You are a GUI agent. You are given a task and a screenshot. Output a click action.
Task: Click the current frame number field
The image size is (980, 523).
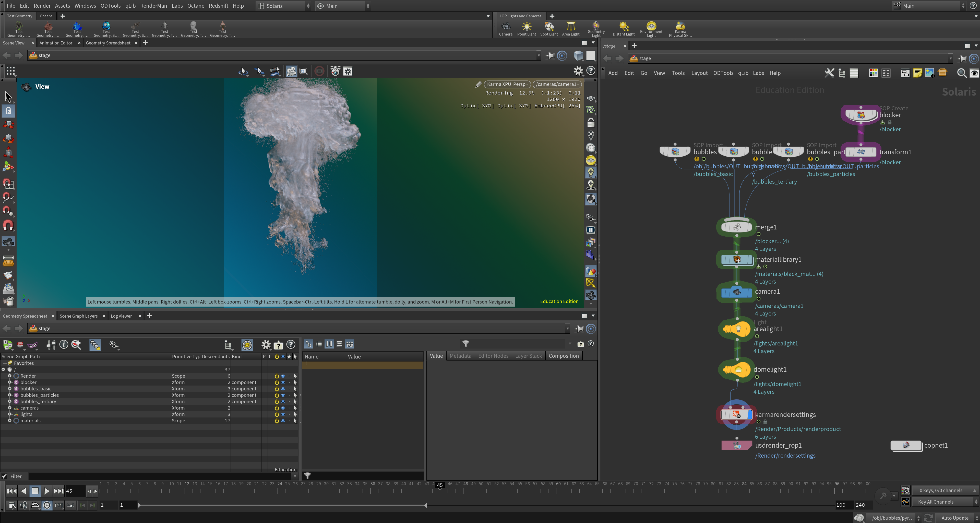[75, 491]
